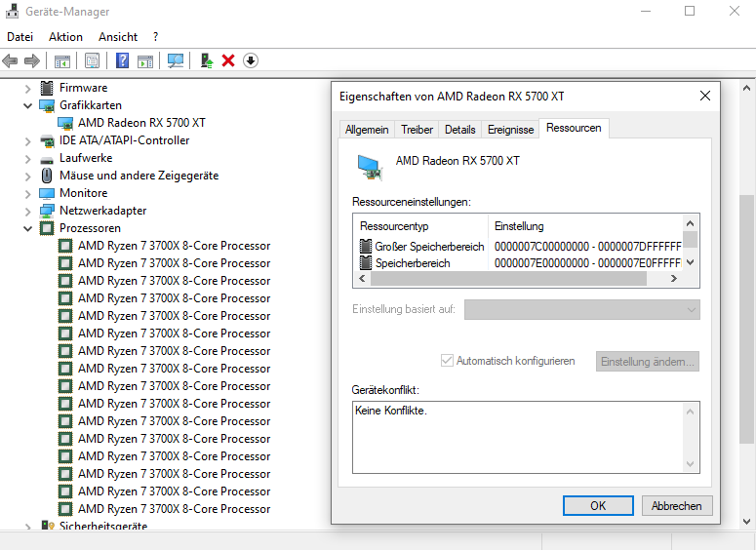Click the resource list scroll-right arrow
Image resolution: width=756 pixels, height=550 pixels.
click(673, 279)
